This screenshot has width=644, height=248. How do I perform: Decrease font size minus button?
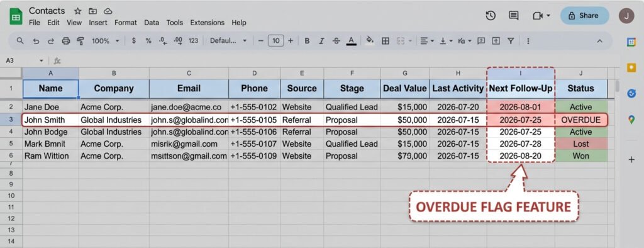click(x=260, y=41)
